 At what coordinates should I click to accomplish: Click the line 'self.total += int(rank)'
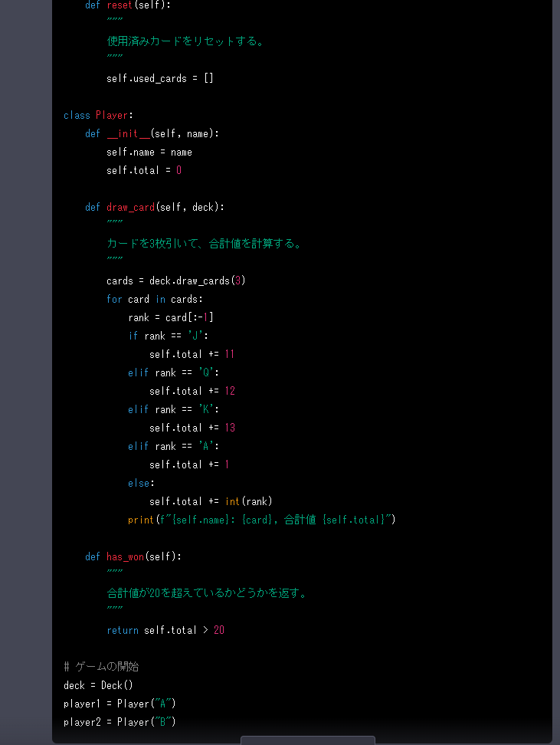tap(211, 501)
